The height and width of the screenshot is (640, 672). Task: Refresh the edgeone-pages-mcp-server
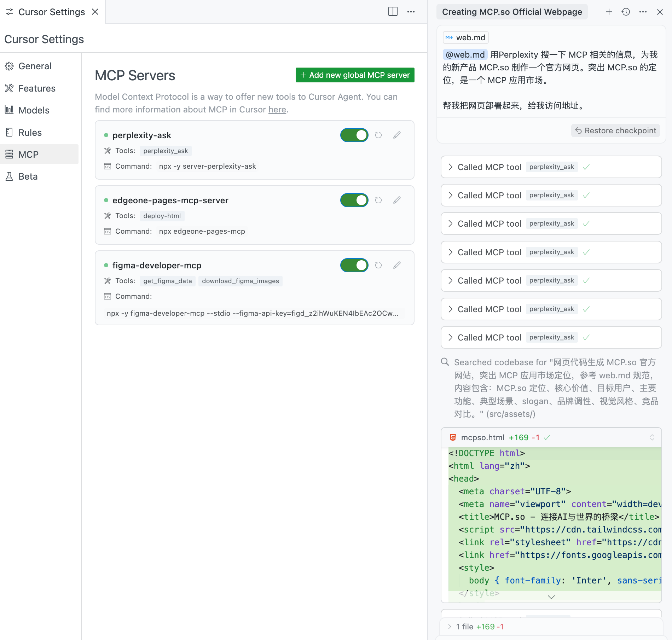[x=378, y=200]
